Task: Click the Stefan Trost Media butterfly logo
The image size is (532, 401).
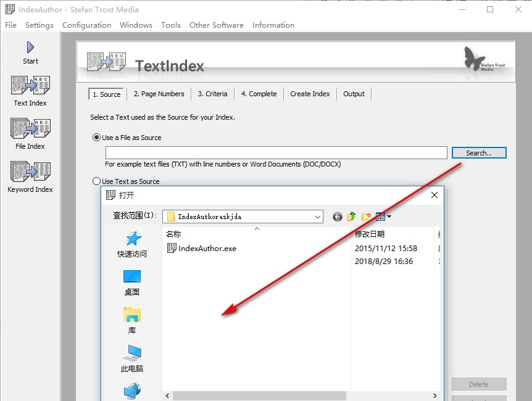Action: tap(484, 59)
